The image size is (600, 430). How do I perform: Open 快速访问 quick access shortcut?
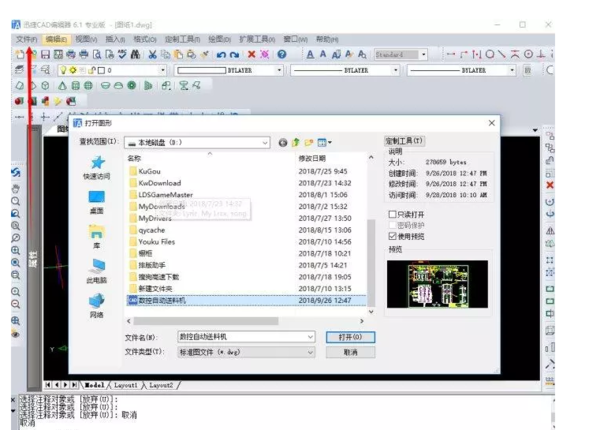point(97,167)
